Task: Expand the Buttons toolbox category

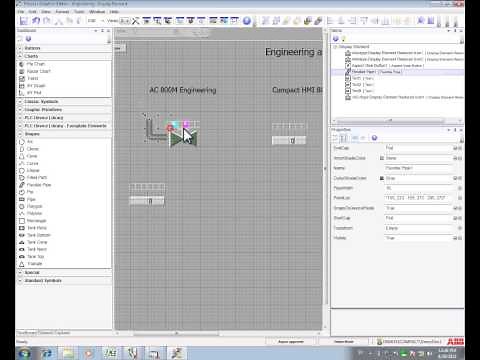Action: point(20,48)
